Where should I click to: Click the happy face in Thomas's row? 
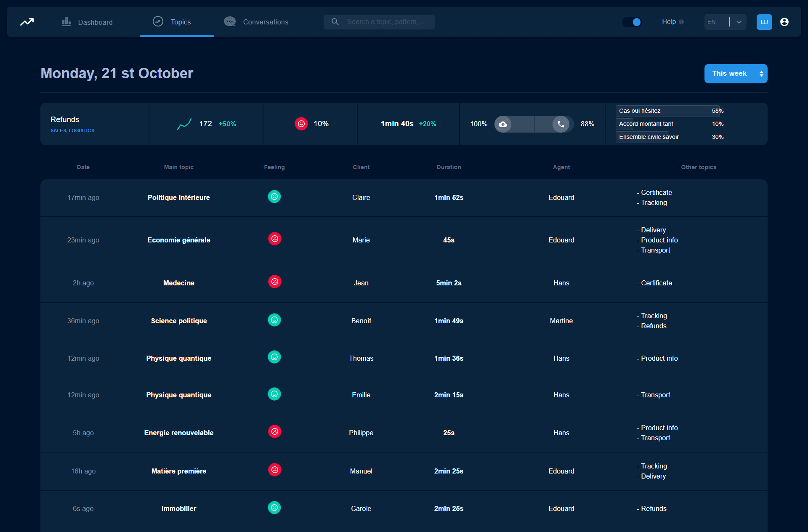(274, 357)
